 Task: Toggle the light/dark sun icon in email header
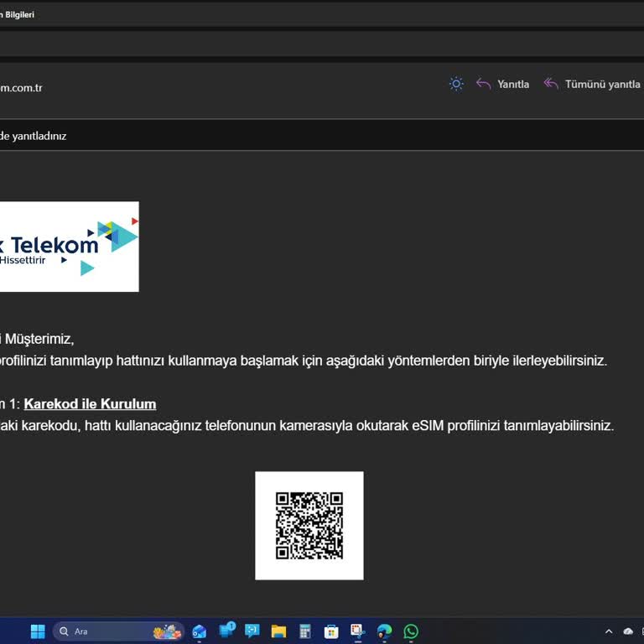tap(456, 84)
